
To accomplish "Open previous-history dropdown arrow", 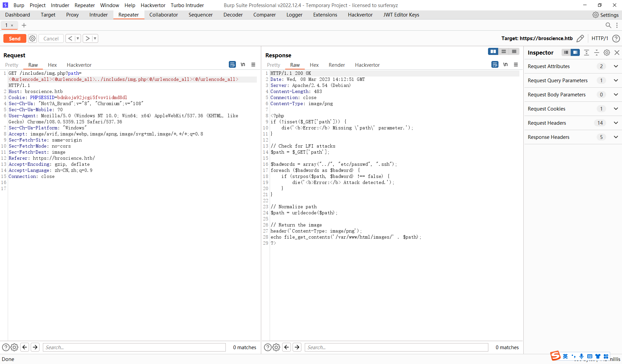I will 78,38.
